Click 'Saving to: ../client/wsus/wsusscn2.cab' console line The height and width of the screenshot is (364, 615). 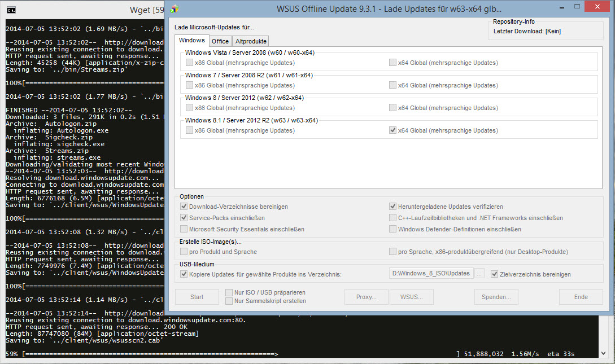(84, 340)
